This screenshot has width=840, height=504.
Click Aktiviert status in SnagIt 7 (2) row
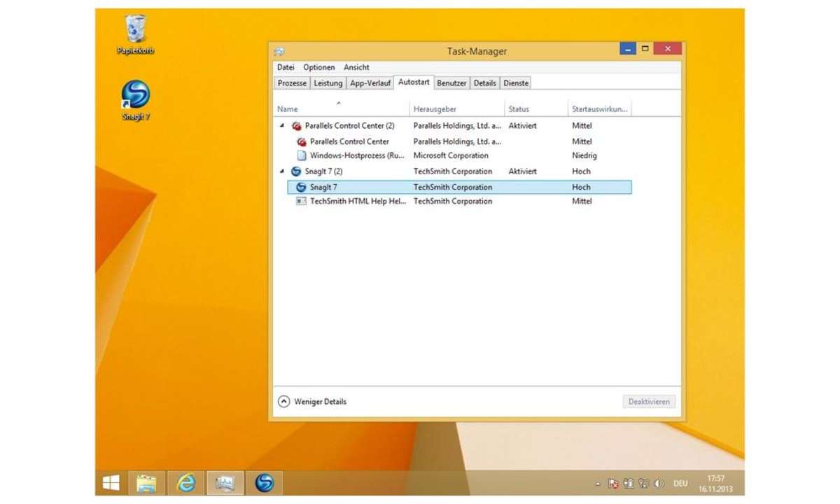(523, 171)
